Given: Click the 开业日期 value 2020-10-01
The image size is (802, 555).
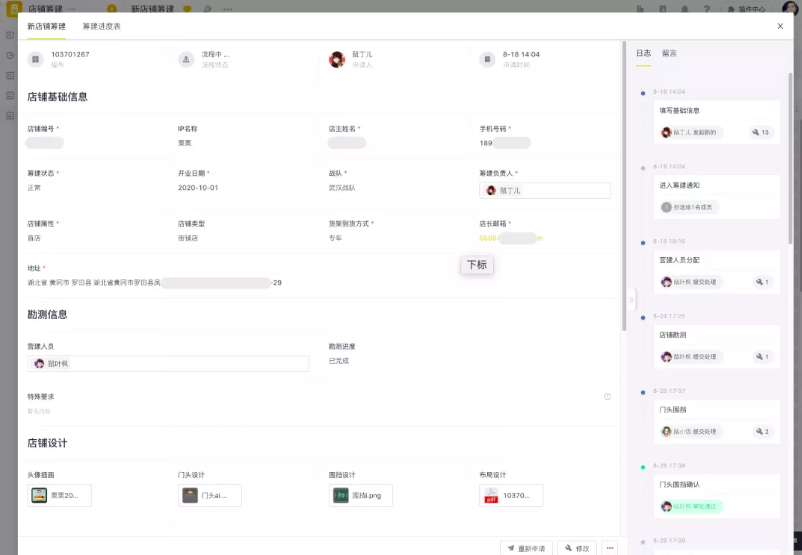Looking at the screenshot, I should [198, 188].
